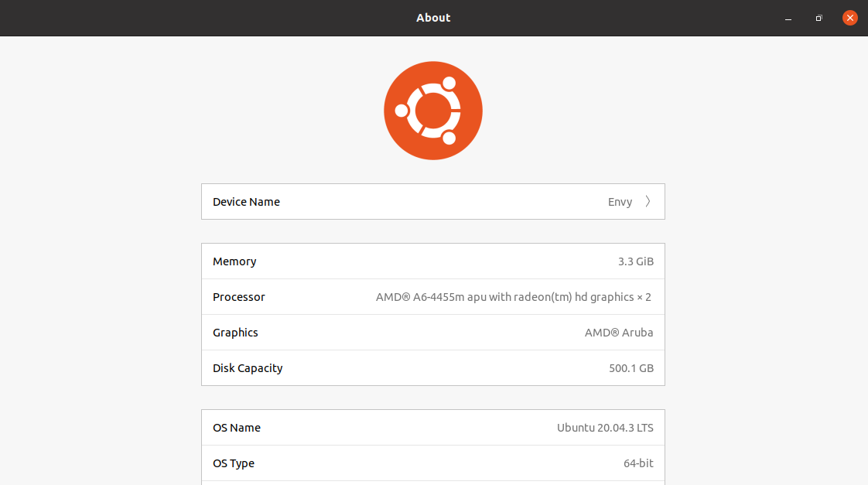
Task: Click the Ubuntu 20.04.3 LTS text
Action: pos(605,428)
